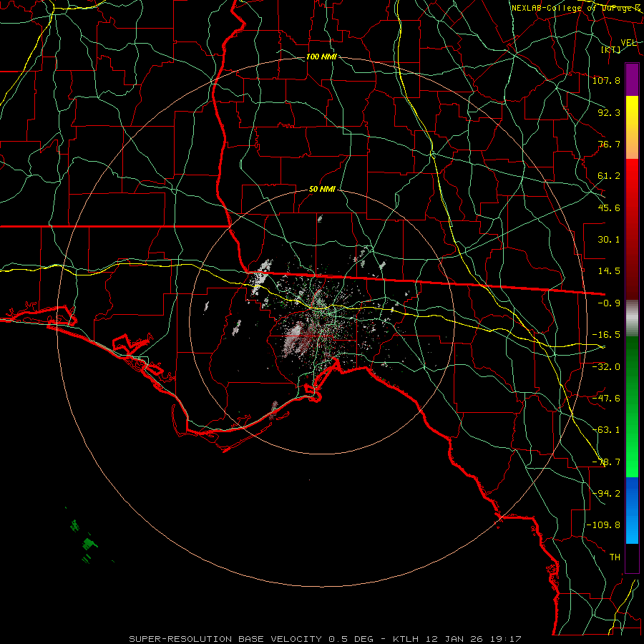Select the -16.5 velocity scale value
Viewport: 644px width, 644px height.
606,335
